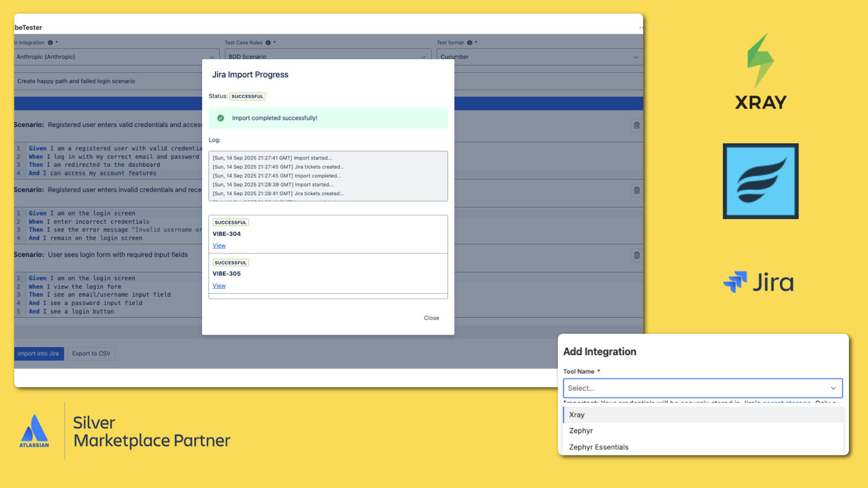The width and height of the screenshot is (868, 488).
Task: Click the AI Integration info icon
Action: [x=50, y=42]
